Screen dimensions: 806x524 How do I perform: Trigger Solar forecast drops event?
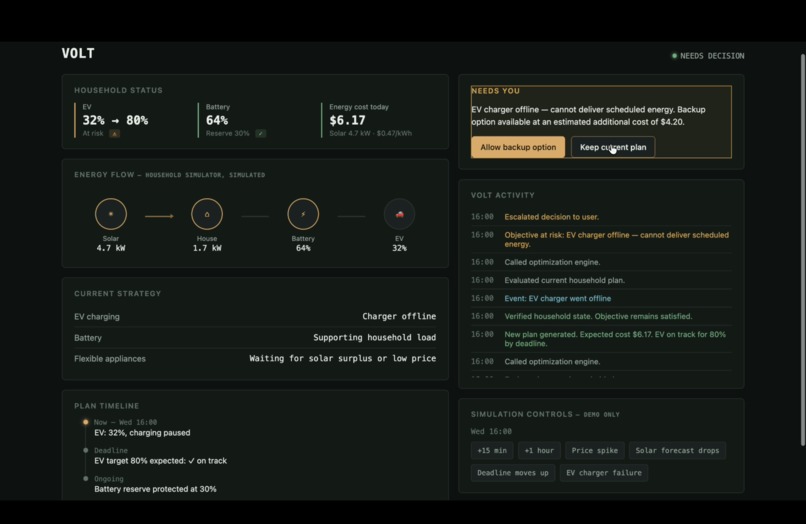point(677,450)
